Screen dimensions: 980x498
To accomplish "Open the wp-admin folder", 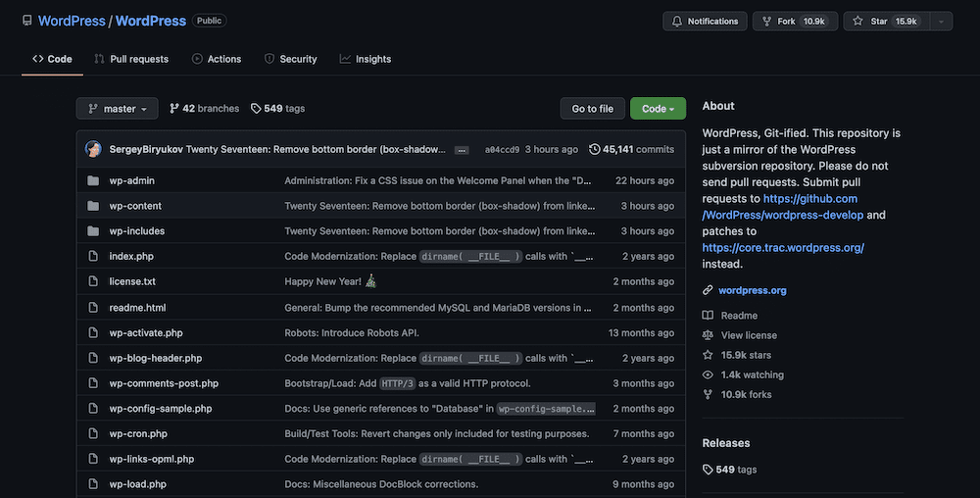I will [132, 180].
